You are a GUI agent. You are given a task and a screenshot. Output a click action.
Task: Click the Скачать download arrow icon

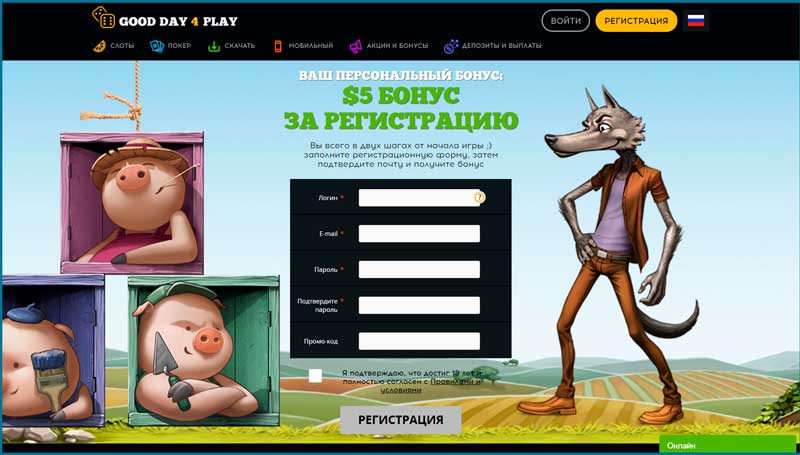pos(214,46)
